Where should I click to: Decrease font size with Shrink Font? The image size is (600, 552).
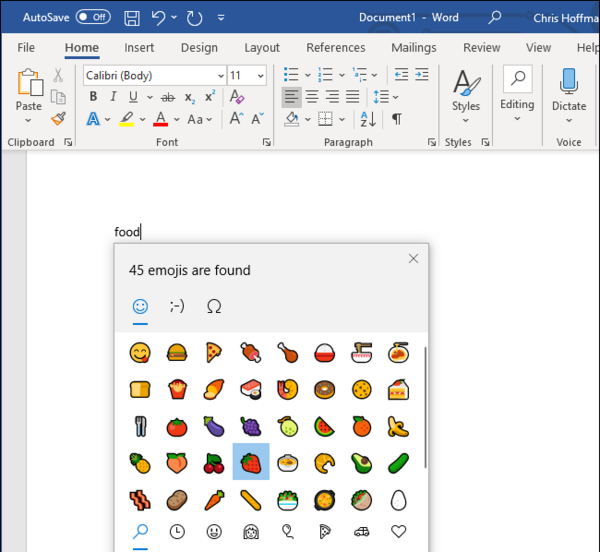click(257, 119)
